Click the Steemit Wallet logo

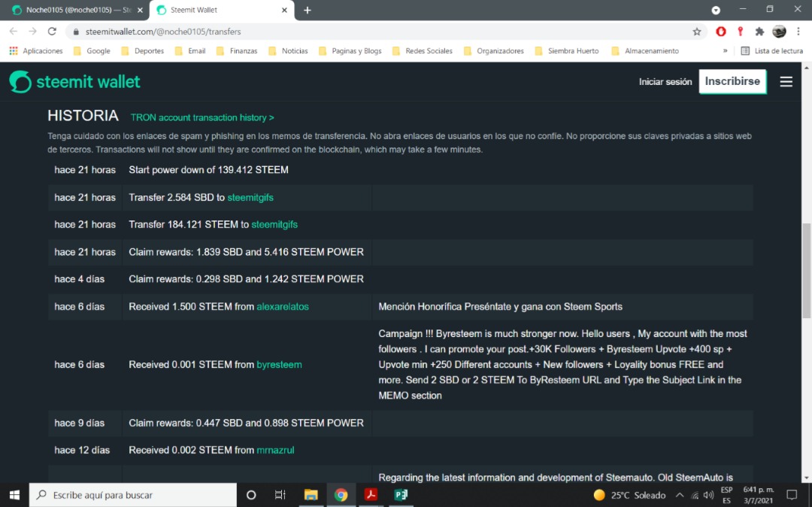point(74,81)
